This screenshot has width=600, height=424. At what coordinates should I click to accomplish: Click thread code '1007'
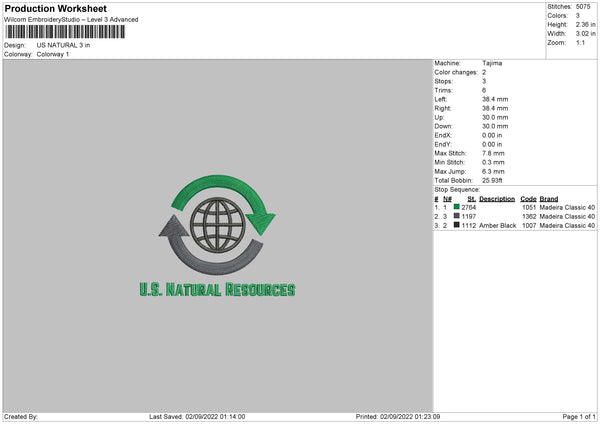(x=529, y=226)
